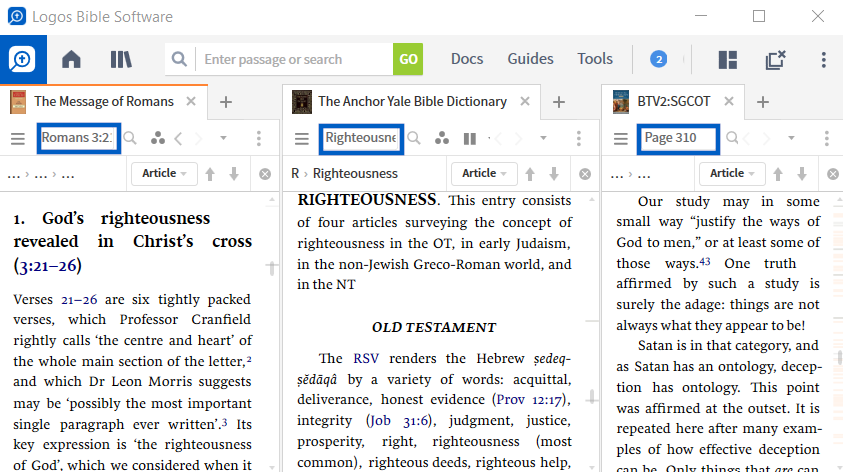Add a new tab after Message of Romans
The height and width of the screenshot is (472, 843).
[226, 102]
